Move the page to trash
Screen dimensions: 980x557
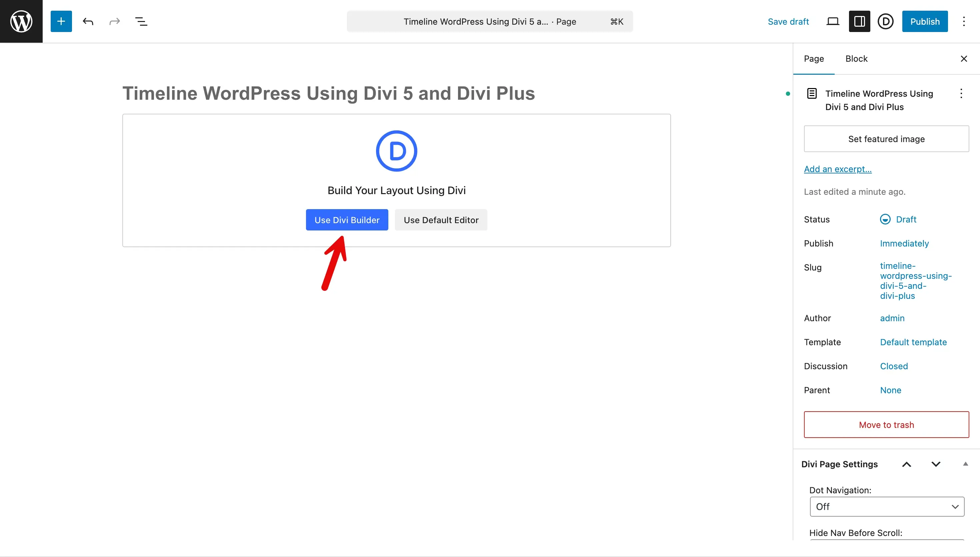tap(886, 425)
